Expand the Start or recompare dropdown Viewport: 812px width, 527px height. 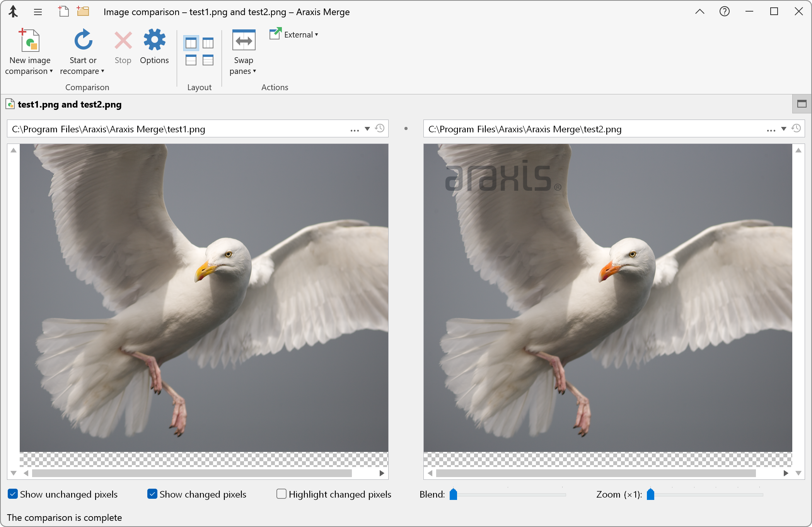pyautogui.click(x=102, y=71)
